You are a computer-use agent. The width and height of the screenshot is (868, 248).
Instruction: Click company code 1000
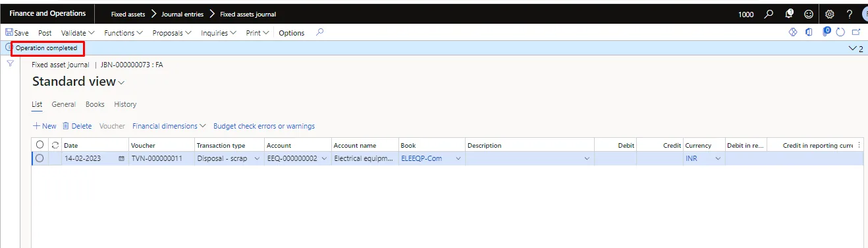[746, 14]
